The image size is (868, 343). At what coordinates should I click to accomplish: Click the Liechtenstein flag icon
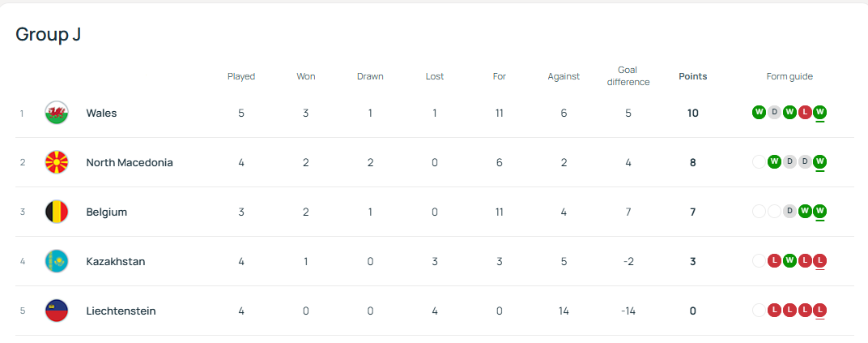point(57,311)
